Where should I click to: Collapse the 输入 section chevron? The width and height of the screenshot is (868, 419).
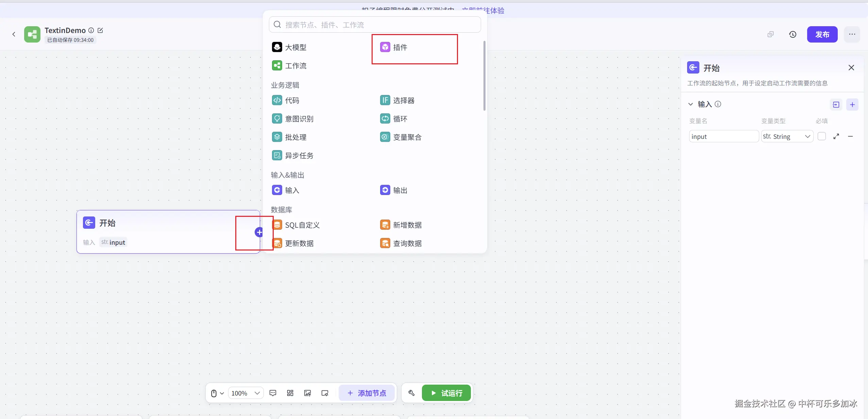(x=691, y=104)
